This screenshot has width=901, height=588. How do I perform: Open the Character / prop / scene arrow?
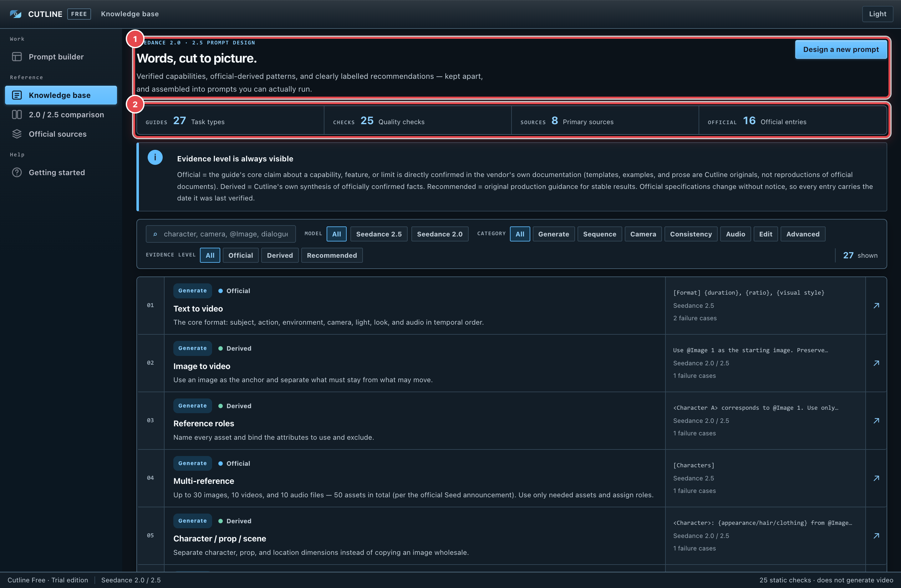(876, 536)
